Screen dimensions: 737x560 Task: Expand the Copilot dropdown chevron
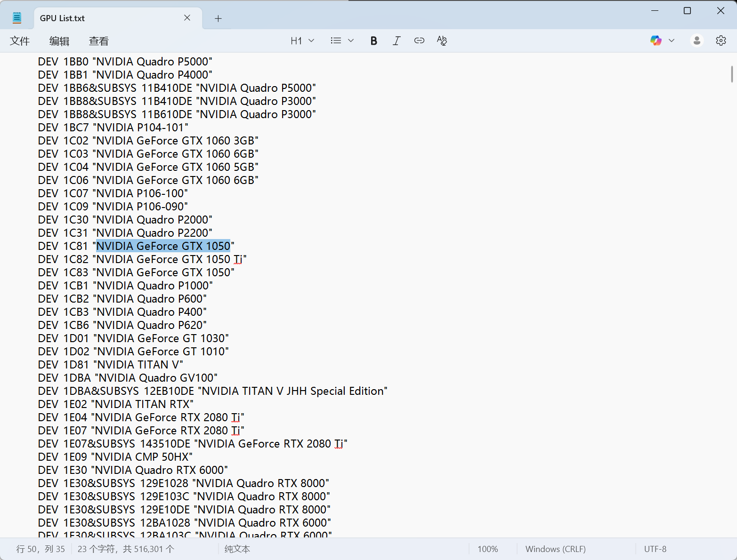[x=672, y=41]
